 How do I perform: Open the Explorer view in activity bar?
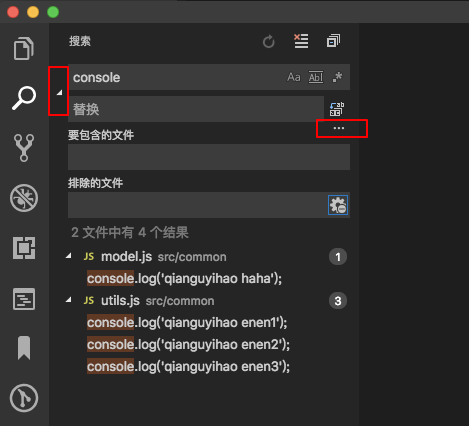click(x=24, y=48)
